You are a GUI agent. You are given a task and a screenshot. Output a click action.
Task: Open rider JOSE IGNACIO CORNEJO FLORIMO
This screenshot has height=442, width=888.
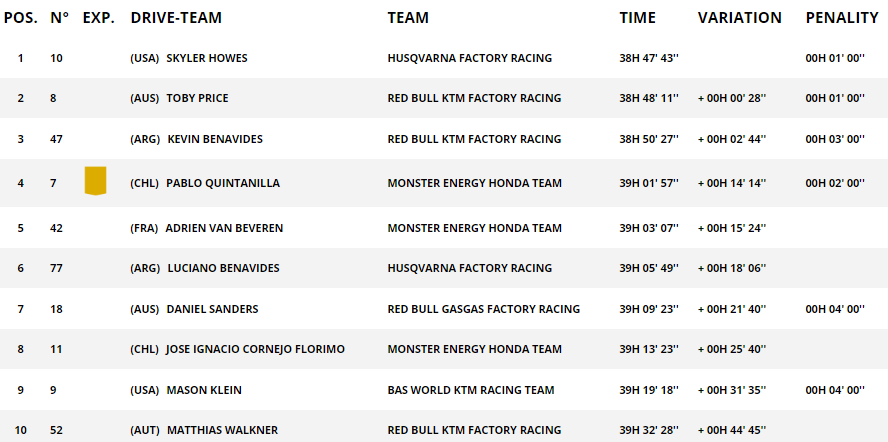pos(255,349)
